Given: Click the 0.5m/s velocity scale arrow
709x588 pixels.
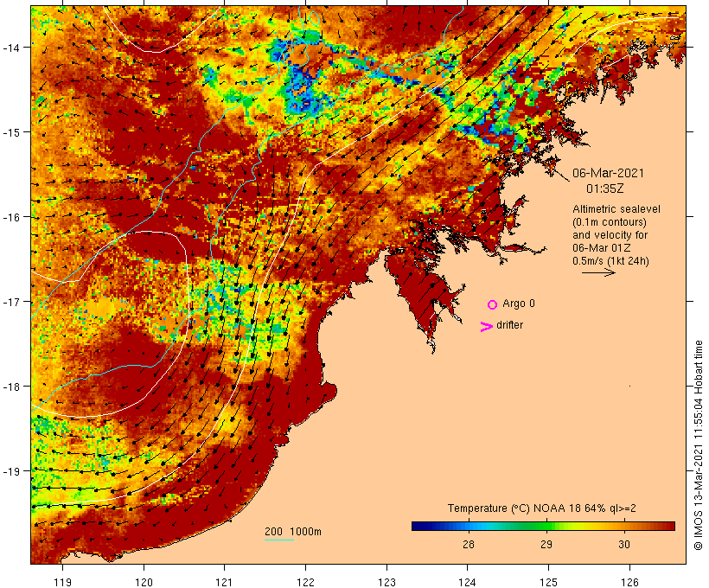Looking at the screenshot, I should pyautogui.click(x=598, y=272).
